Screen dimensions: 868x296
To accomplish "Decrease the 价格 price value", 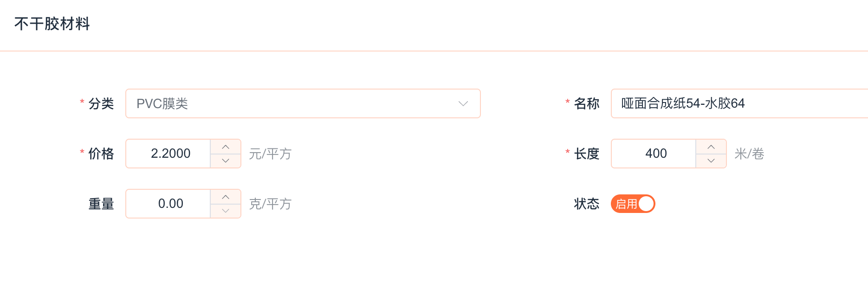I will tap(226, 161).
